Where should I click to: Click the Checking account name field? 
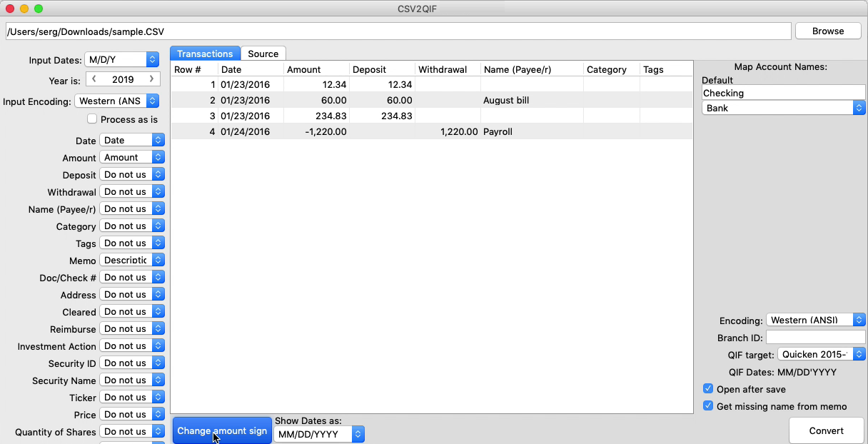[784, 93]
